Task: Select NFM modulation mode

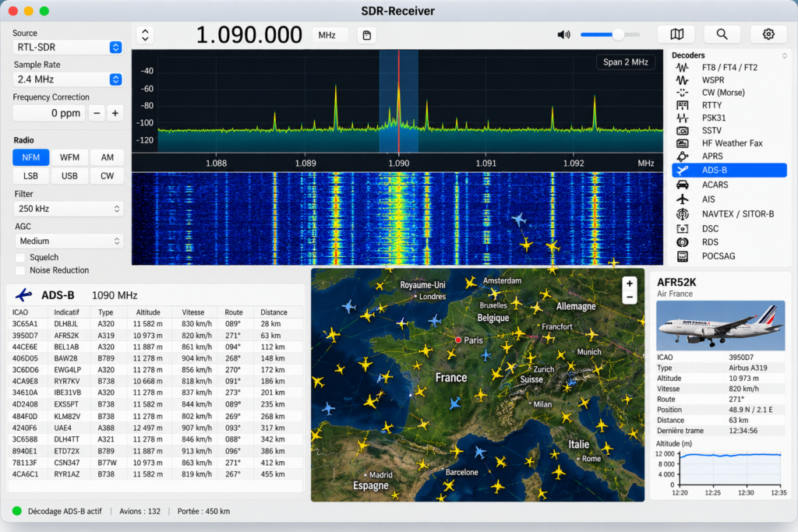Action: pos(30,157)
